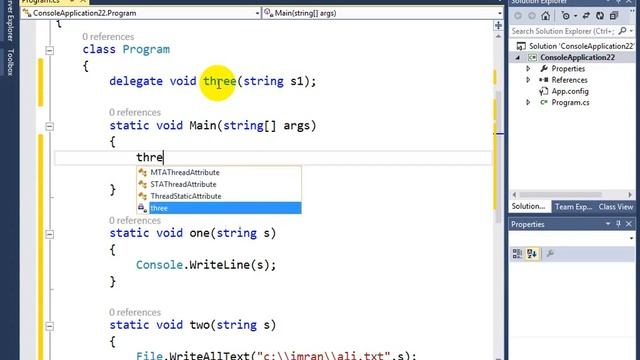Screen dimensions: 640x360
Task: Toggle Alphabetical sort in Properties panel
Action: pos(532,253)
